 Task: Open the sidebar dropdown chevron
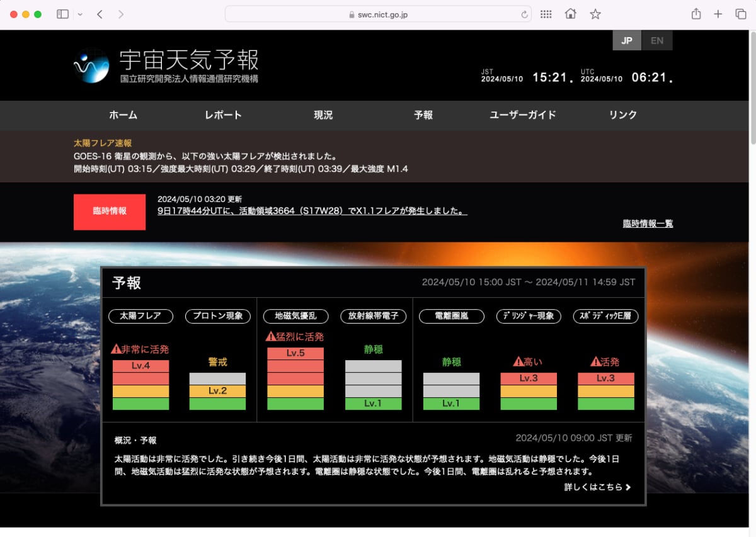pyautogui.click(x=79, y=13)
